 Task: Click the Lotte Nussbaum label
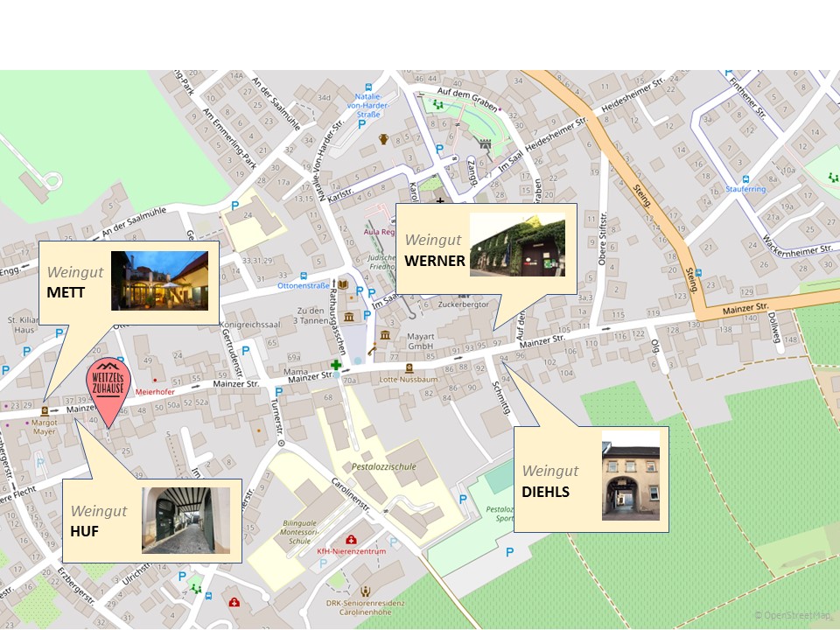pos(409,379)
